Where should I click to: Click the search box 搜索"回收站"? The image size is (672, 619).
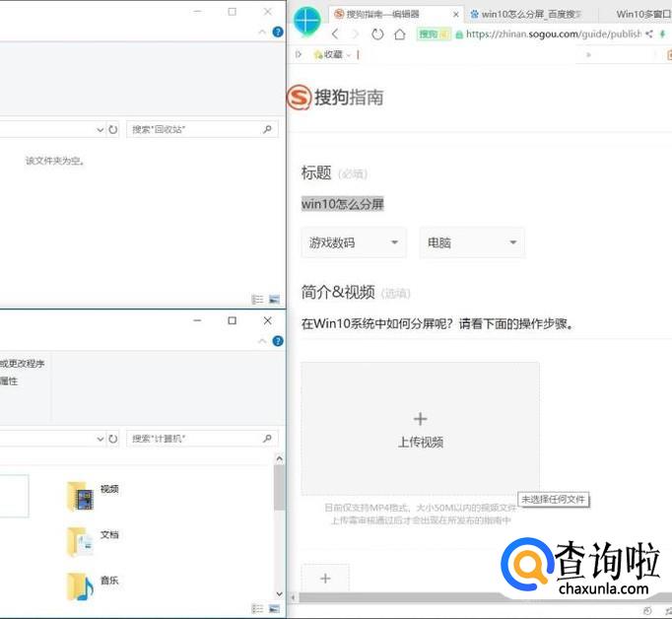[202, 129]
